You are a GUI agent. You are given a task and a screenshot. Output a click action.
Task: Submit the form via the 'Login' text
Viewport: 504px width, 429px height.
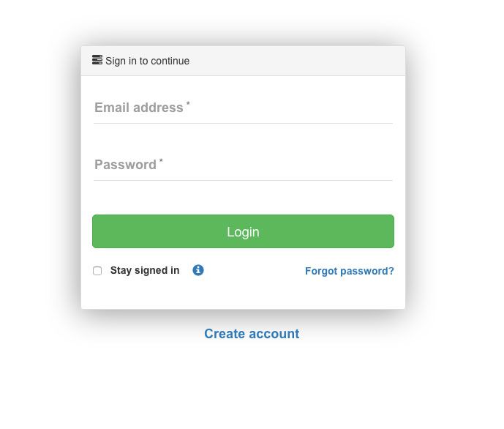click(x=243, y=232)
